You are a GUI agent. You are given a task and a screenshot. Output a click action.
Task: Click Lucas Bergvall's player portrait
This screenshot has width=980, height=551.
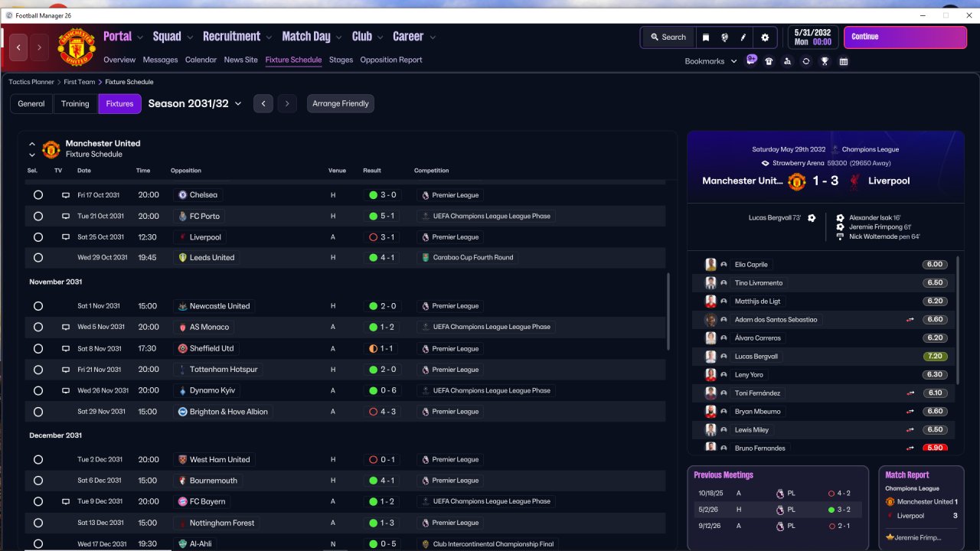click(710, 356)
